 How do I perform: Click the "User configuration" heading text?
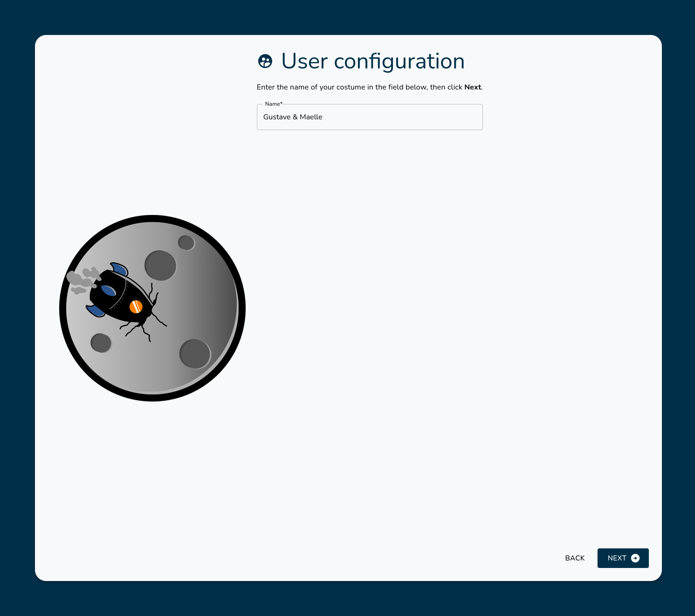tap(372, 61)
